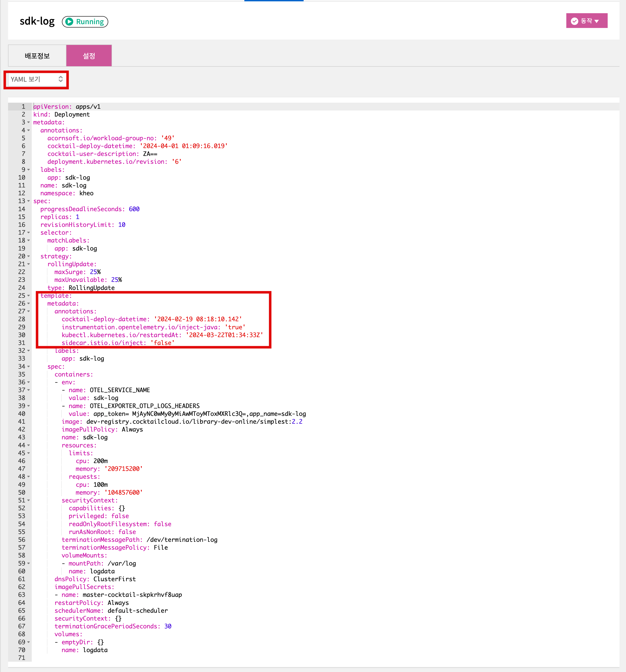Fold securityContext block at line 51
This screenshot has height=672, width=626.
pyautogui.click(x=29, y=501)
